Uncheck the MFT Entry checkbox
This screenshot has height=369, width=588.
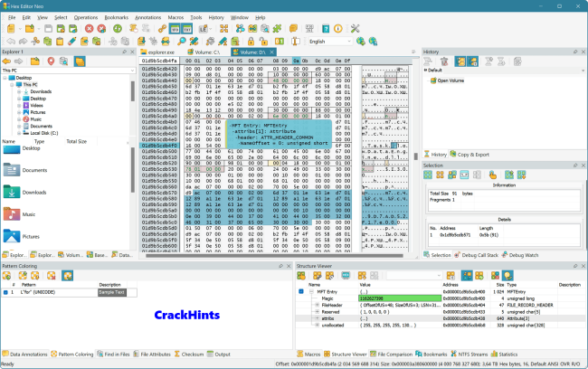tap(301, 291)
